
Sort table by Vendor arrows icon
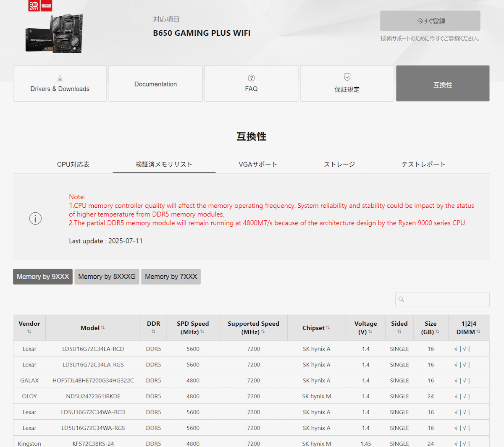coord(29,332)
